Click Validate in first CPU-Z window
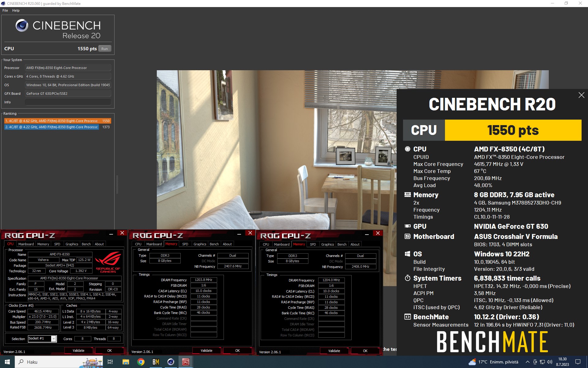Viewport: 588px width, 368px height. click(x=79, y=351)
